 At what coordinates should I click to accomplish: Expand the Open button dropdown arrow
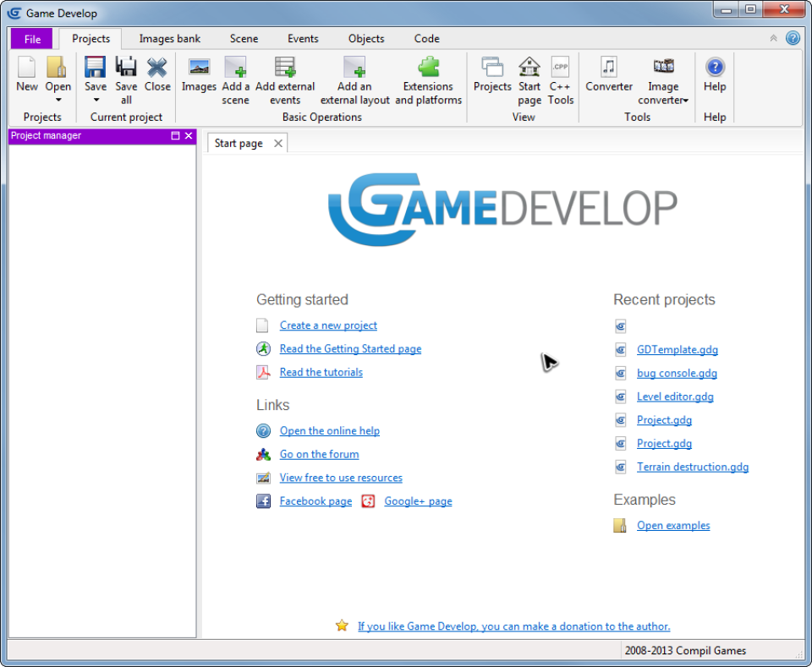(x=58, y=101)
